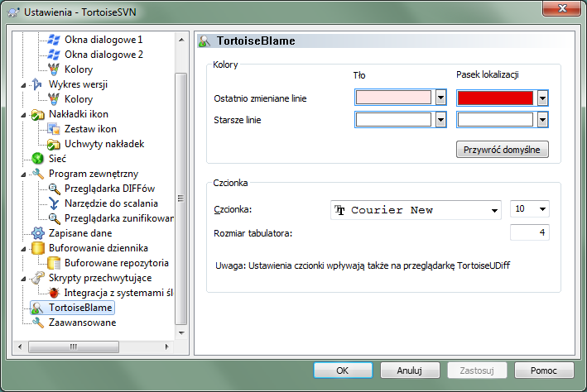Click the pink background swatch for recent lines
This screenshot has height=392, width=587.
pos(393,98)
